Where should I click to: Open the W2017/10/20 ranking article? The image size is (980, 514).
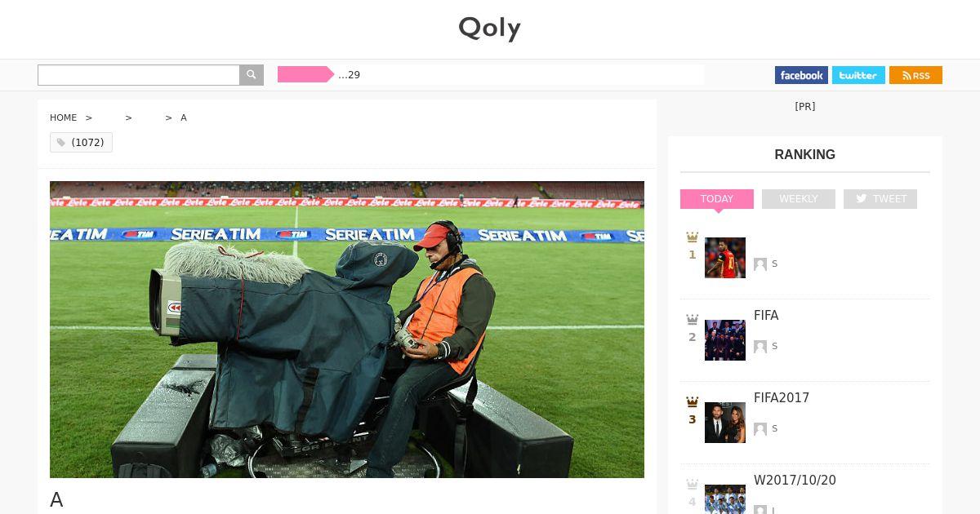click(795, 481)
